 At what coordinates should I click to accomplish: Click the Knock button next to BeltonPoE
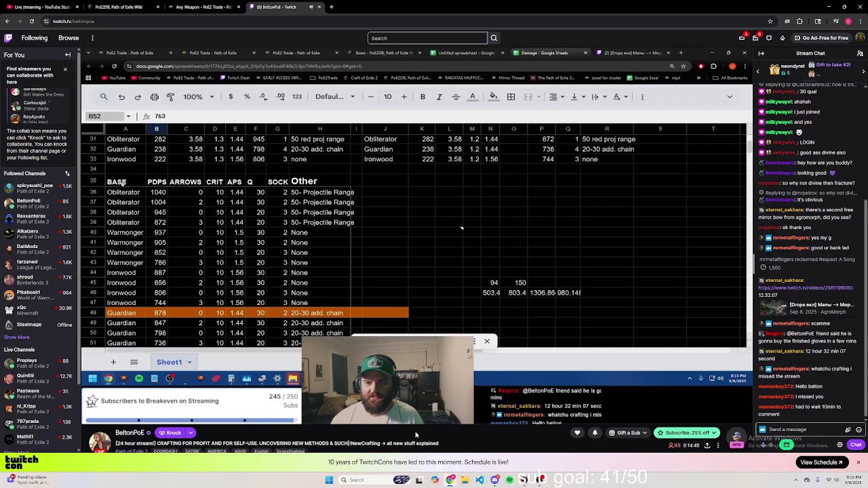170,432
